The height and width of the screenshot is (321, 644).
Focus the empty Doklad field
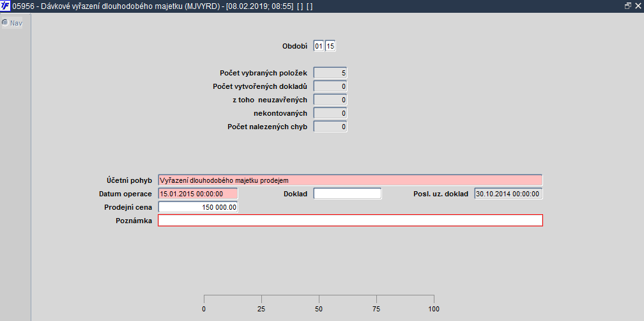coord(348,194)
